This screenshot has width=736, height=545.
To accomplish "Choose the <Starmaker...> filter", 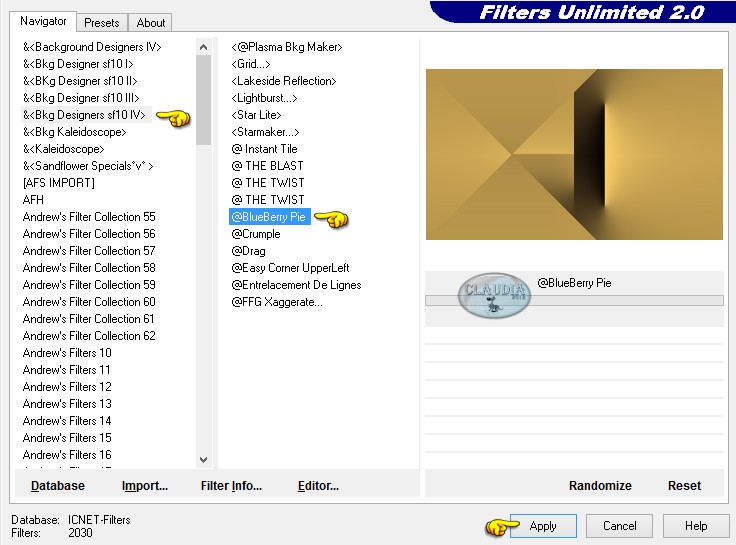I will pyautogui.click(x=265, y=132).
